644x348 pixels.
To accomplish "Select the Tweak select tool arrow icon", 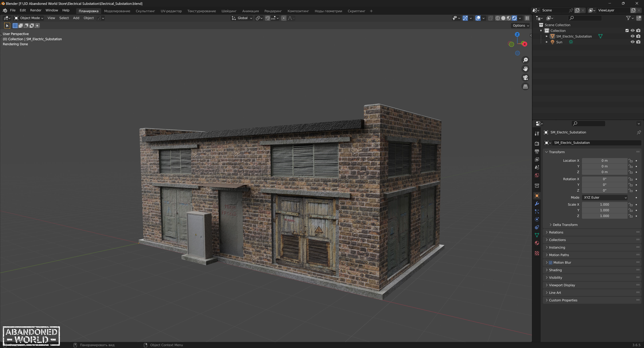I will (x=7, y=25).
